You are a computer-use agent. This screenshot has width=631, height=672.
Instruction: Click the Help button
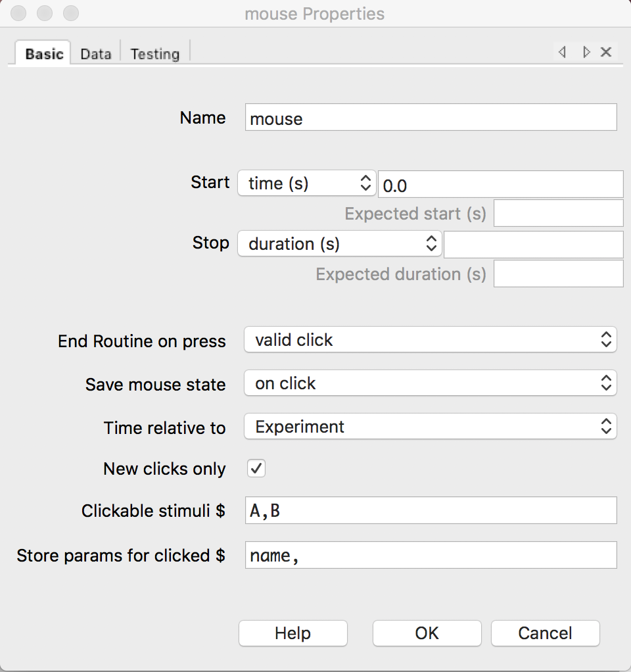293,633
